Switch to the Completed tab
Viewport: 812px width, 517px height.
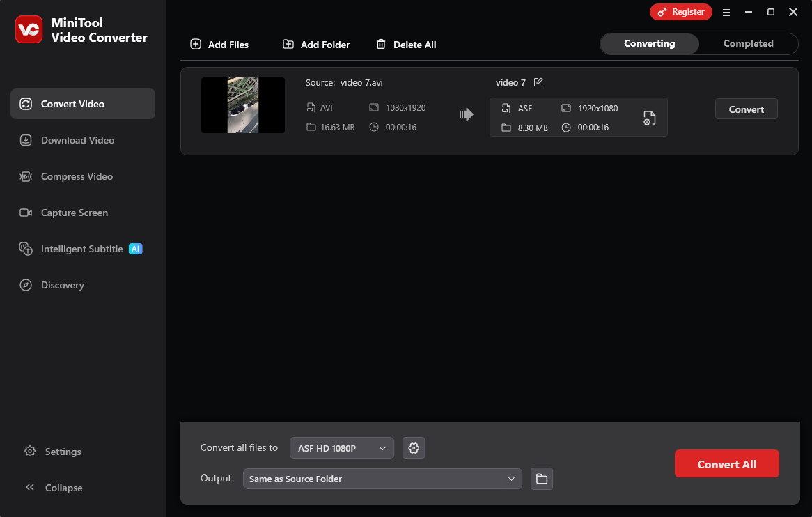[x=749, y=43]
